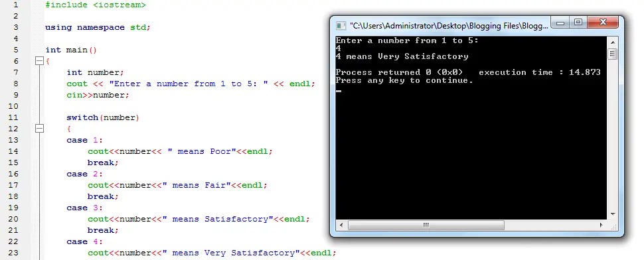Click the console horizontal scrollbar right arrow
Screen dimensions: 644x260
[602, 225]
